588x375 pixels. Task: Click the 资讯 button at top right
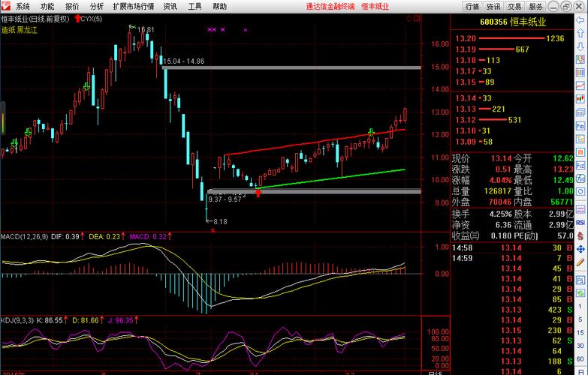(493, 6)
